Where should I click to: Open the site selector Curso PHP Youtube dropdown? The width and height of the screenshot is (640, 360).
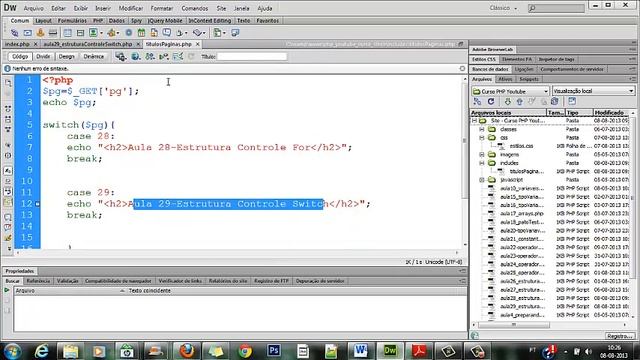(x=510, y=91)
